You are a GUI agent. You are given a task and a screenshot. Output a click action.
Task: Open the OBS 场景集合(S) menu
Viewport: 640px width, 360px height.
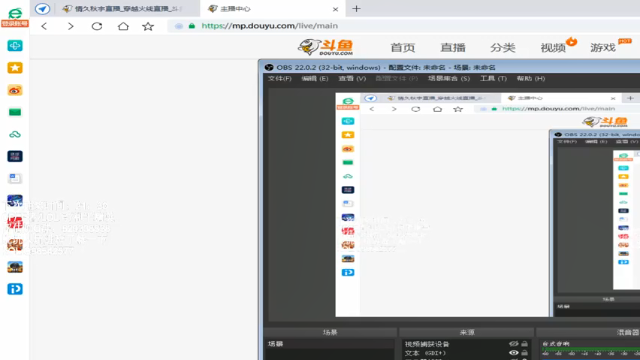pos(449,78)
